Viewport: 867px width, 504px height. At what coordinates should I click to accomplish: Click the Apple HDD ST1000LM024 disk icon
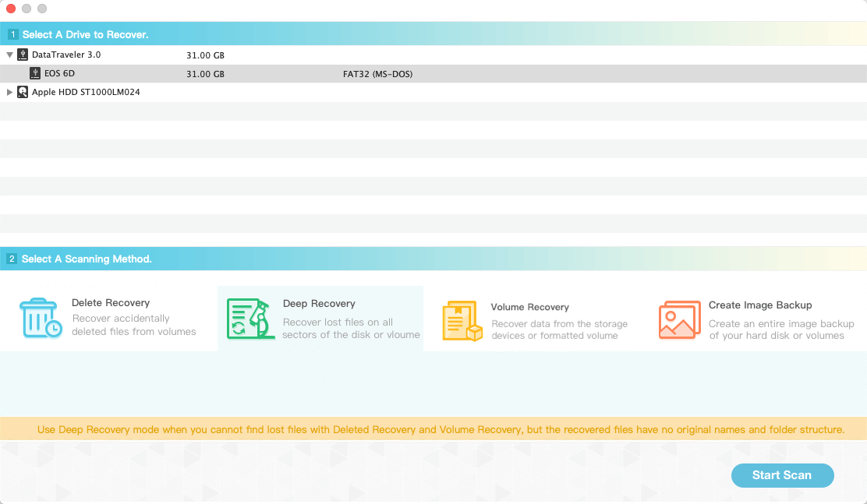(23, 92)
